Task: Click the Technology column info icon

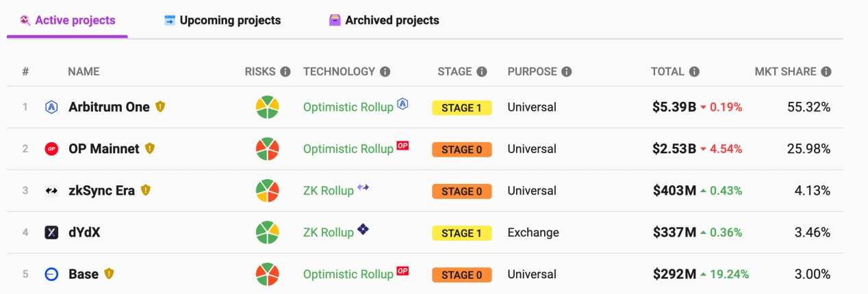Action: [x=385, y=72]
